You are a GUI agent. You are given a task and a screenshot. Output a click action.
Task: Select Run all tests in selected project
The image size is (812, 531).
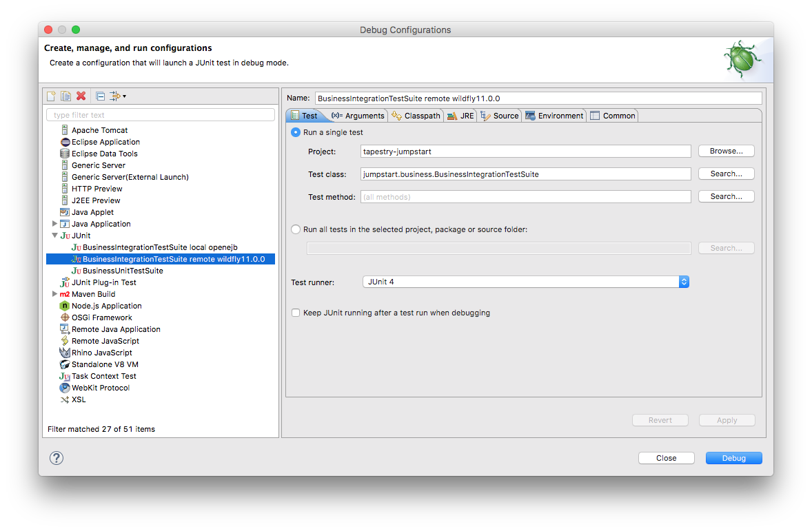pyautogui.click(x=296, y=229)
